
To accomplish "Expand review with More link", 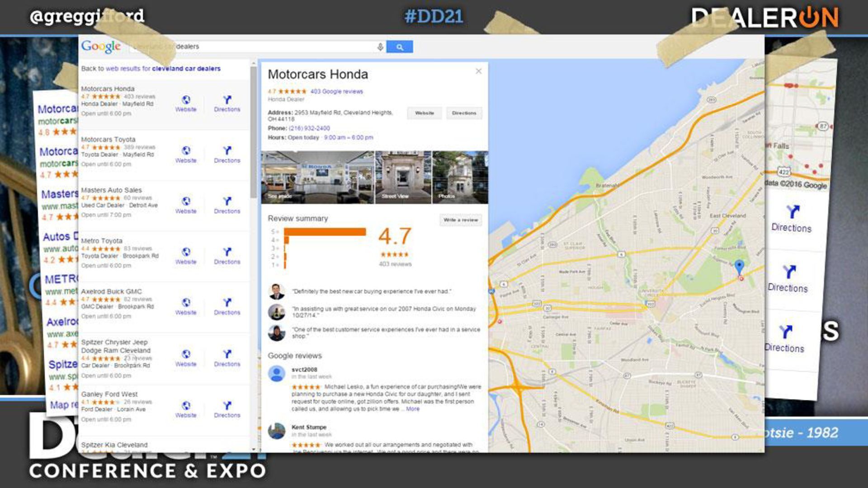I will tap(413, 409).
